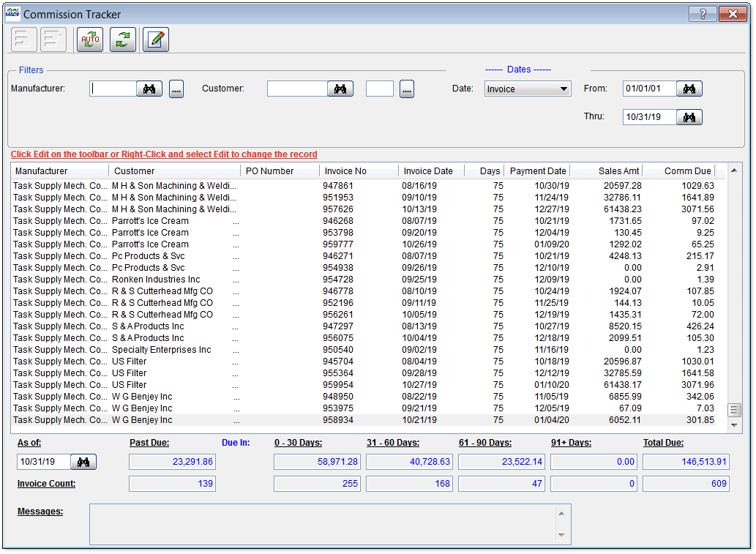756x554 pixels.
Task: Open the Thru date binoculars lookup
Action: click(x=688, y=116)
